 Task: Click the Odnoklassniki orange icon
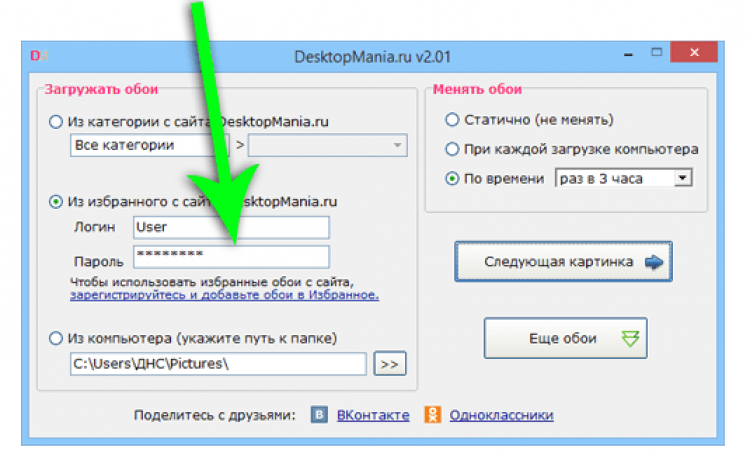point(432,414)
